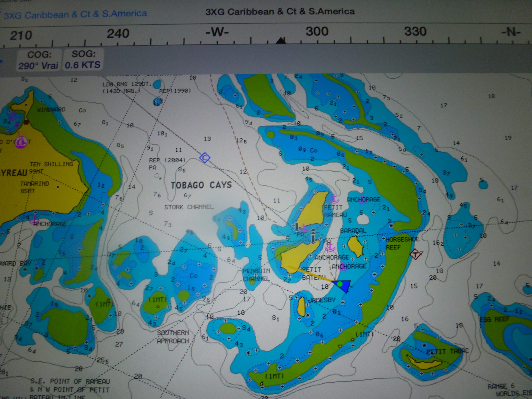Select beacon icon at Petit Rameau's southwest tip

297,226
